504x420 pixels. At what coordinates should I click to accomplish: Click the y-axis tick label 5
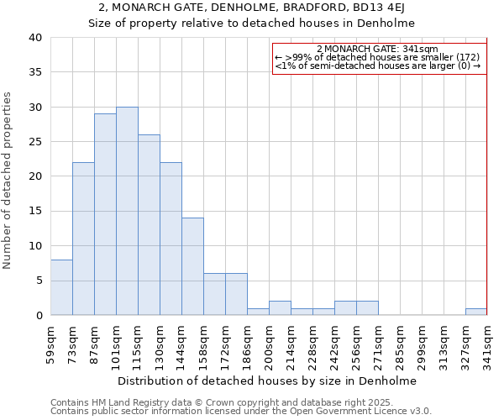39,281
